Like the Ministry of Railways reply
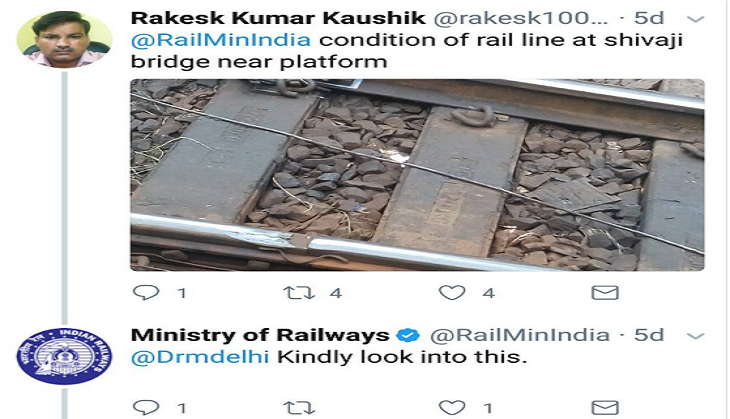The image size is (730, 419). pos(452,408)
